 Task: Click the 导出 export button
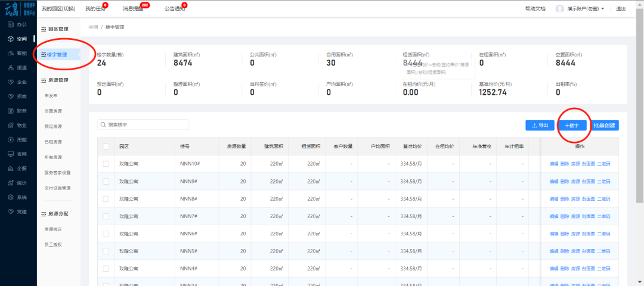[x=540, y=126]
